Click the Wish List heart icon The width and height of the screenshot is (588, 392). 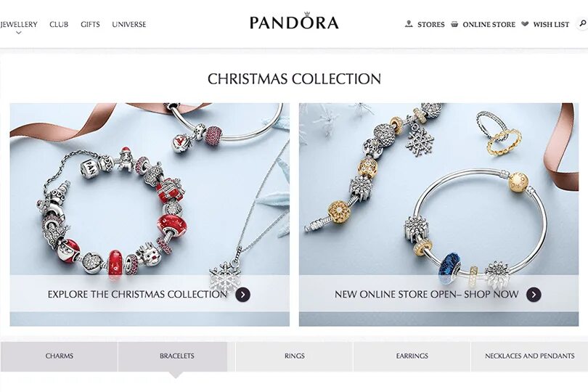(x=525, y=24)
